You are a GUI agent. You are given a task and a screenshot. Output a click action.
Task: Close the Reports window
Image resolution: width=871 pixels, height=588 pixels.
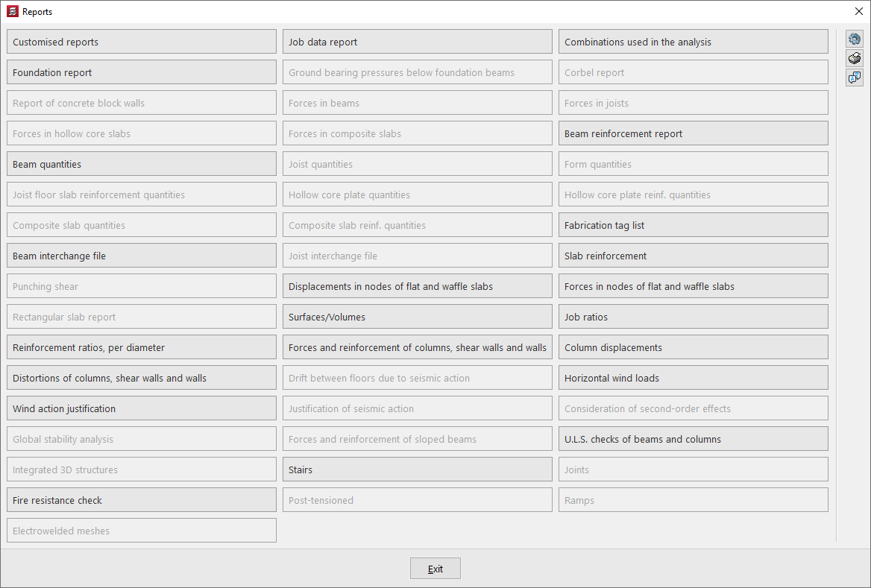[858, 12]
